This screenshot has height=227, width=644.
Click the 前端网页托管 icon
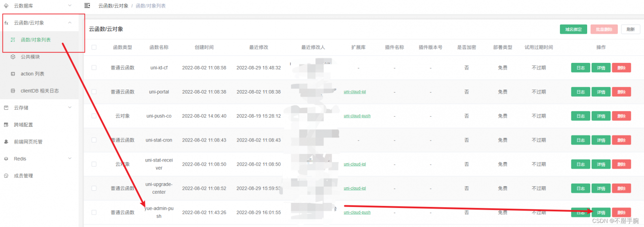pos(6,142)
